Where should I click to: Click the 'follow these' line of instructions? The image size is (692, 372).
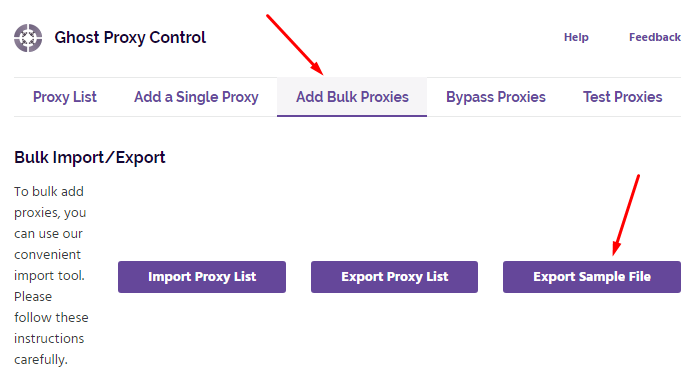tap(51, 317)
